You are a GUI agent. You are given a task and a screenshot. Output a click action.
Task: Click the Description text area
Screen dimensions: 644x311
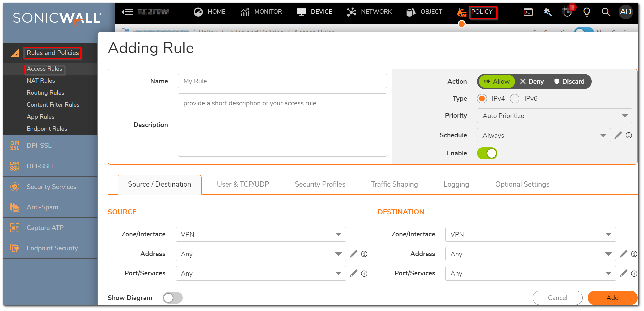tap(282, 125)
